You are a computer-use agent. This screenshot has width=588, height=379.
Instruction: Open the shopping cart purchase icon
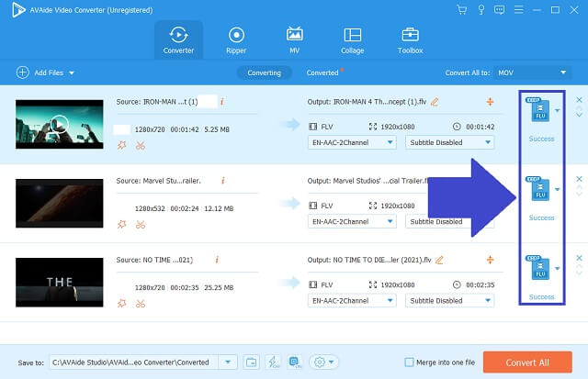click(x=461, y=10)
